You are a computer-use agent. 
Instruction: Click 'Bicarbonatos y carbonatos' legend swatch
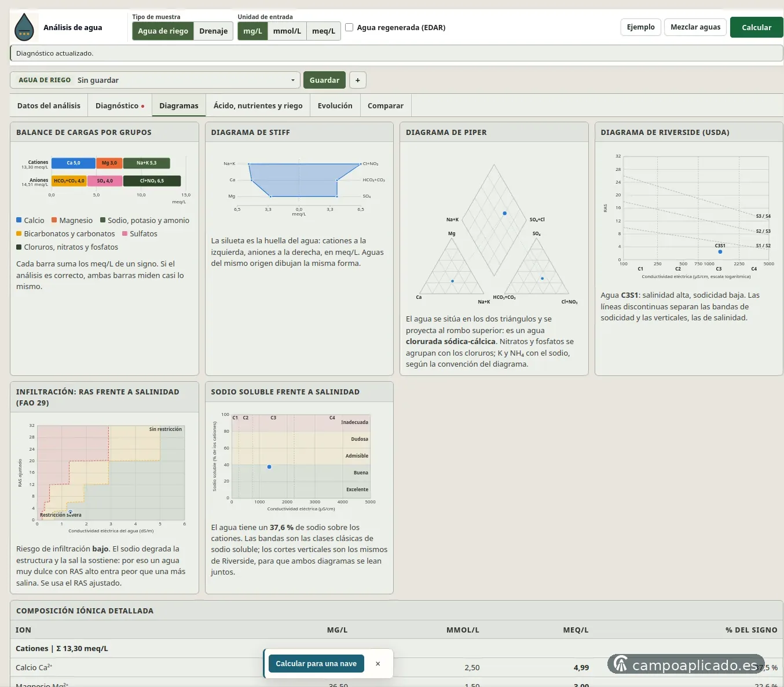(x=19, y=233)
